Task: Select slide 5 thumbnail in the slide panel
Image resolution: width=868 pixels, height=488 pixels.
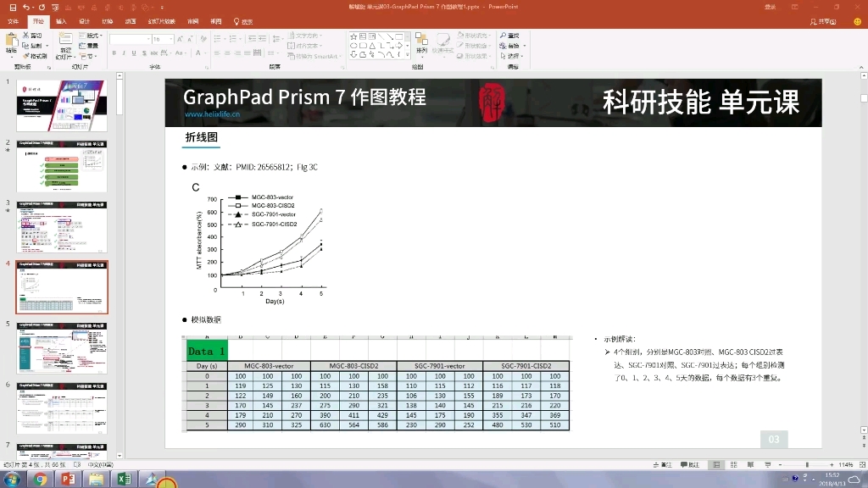Action: 62,348
